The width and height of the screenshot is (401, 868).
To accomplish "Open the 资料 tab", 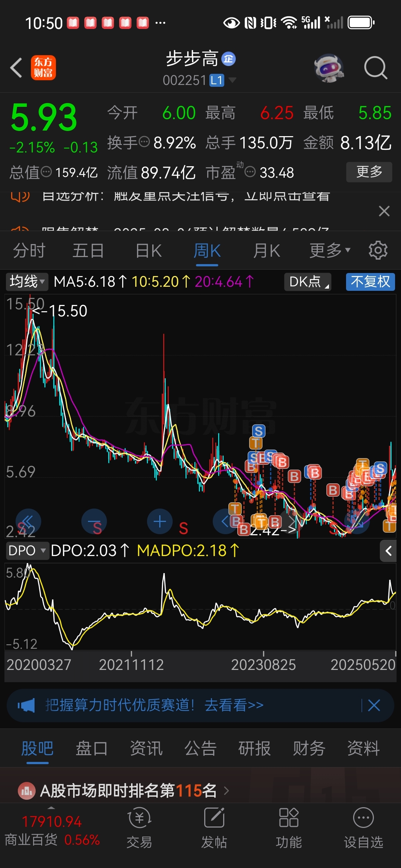I will 363,748.
